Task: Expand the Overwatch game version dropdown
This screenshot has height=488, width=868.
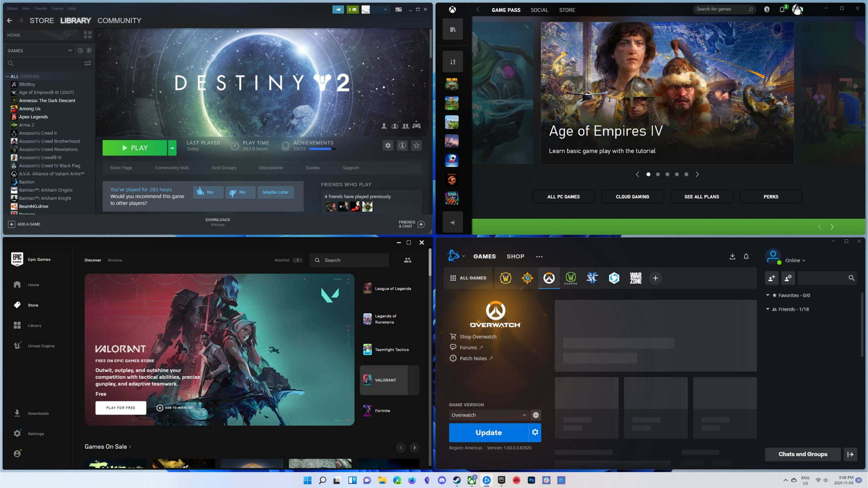Action: [489, 415]
